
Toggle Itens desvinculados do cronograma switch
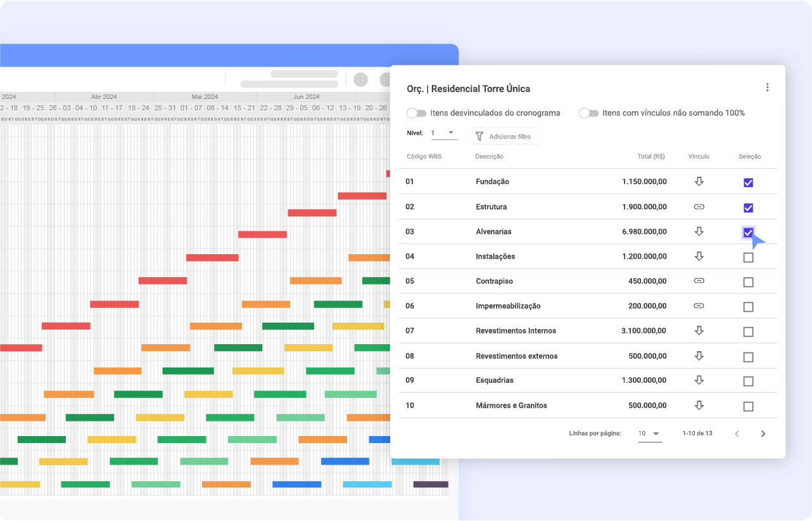coord(417,113)
